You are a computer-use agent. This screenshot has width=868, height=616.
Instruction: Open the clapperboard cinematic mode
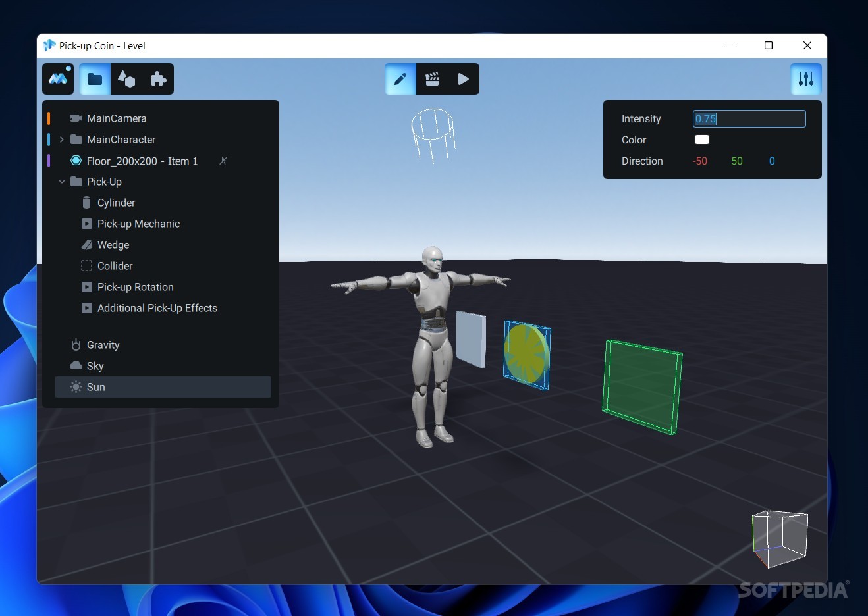coord(432,79)
